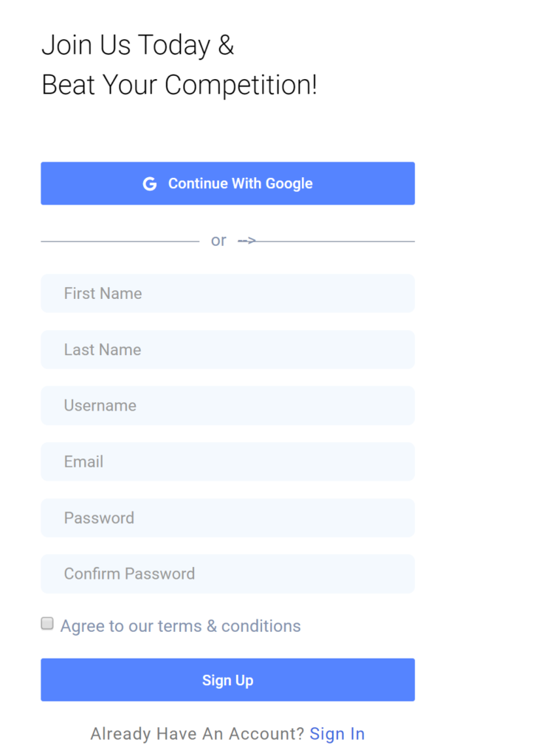
Task: Click the 'Join Us Today &' heading
Action: click(138, 45)
